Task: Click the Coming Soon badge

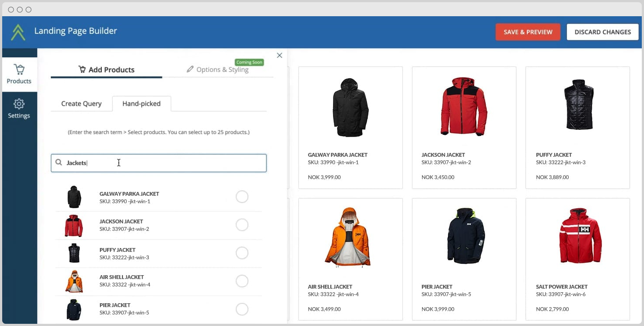Action: pyautogui.click(x=249, y=62)
